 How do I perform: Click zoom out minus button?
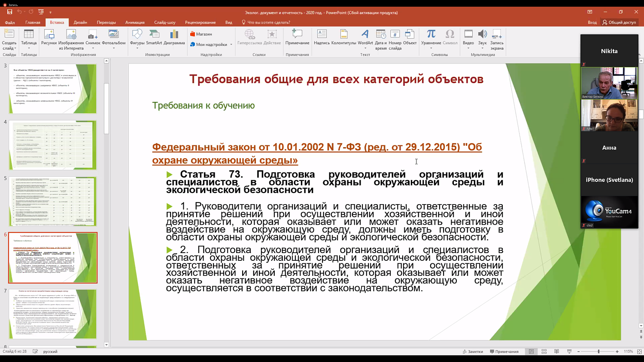pos(578,351)
